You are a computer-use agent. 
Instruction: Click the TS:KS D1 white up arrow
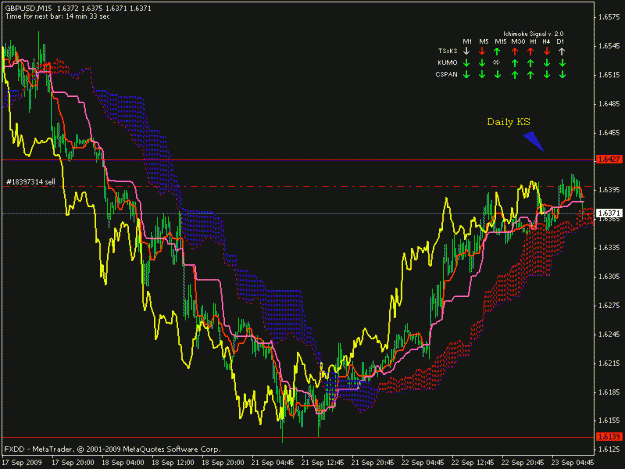[x=562, y=51]
